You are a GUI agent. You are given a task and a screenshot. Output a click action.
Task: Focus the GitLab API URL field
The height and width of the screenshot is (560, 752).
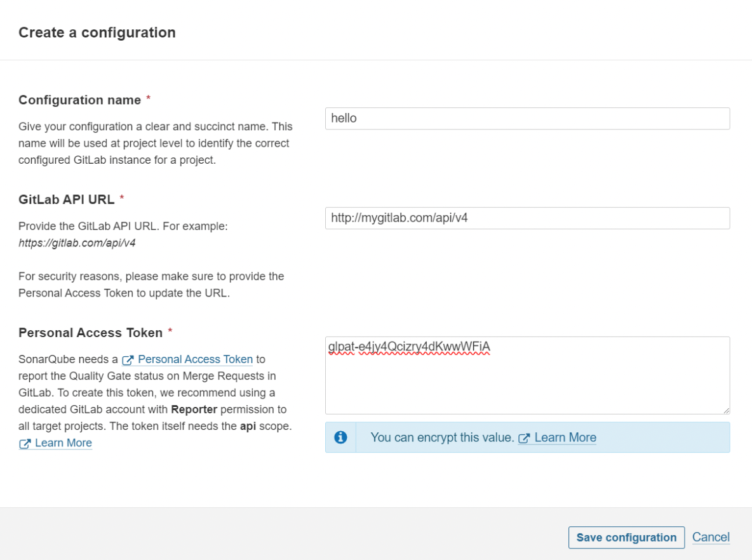(527, 218)
